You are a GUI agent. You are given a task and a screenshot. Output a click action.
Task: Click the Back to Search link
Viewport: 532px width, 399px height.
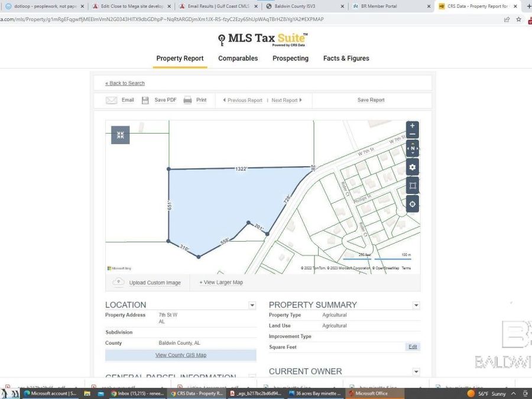tap(125, 83)
